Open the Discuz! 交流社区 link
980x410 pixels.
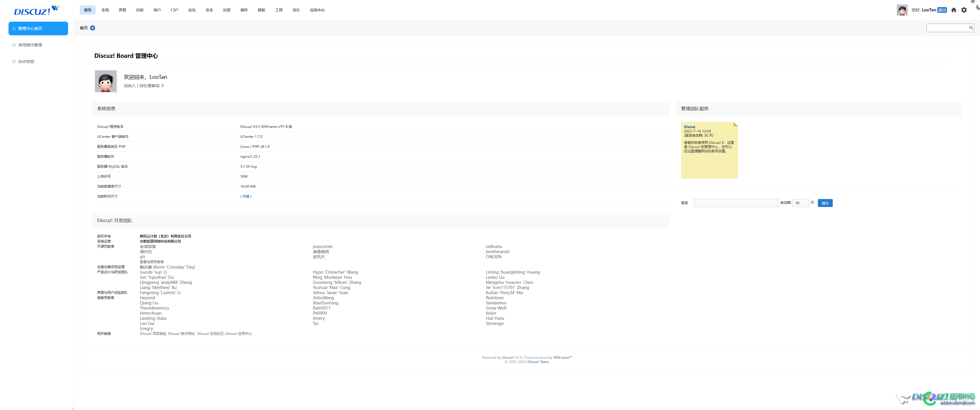coord(210,334)
